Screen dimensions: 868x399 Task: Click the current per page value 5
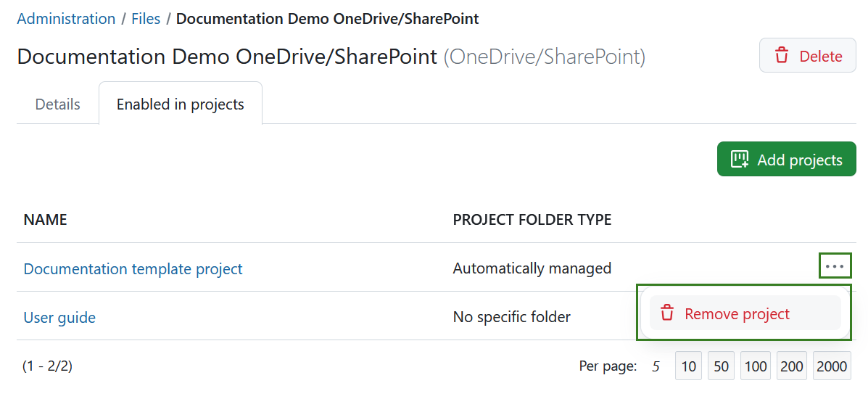pos(656,366)
